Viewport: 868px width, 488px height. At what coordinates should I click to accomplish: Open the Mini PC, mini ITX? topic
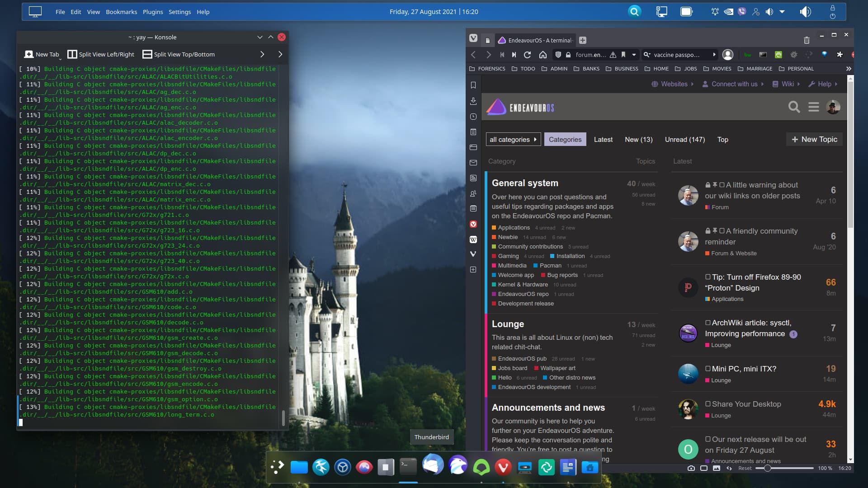pyautogui.click(x=744, y=369)
